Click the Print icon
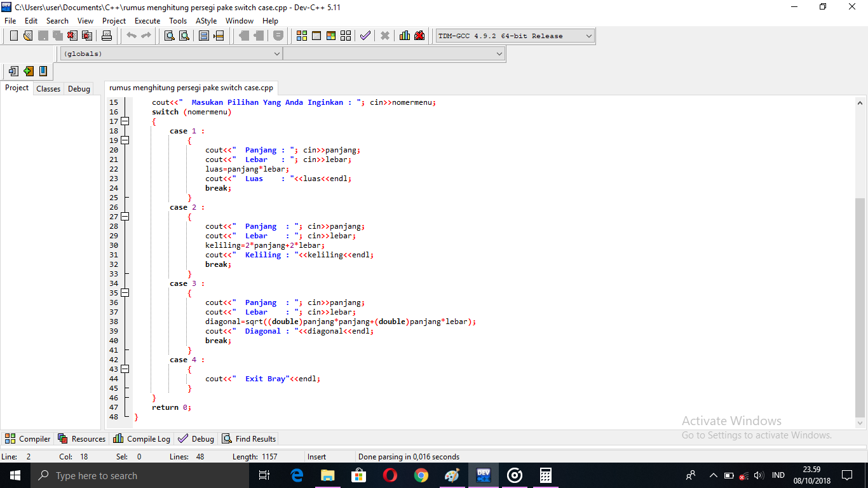 pyautogui.click(x=107, y=36)
